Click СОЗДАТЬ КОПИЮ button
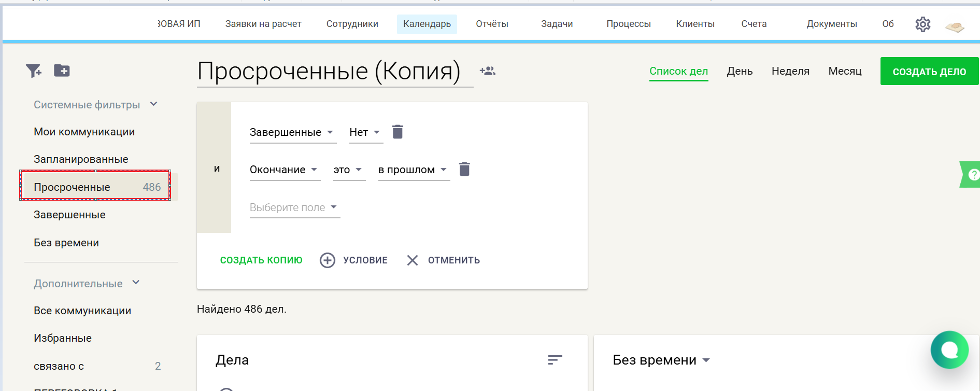Image resolution: width=980 pixels, height=391 pixels. pos(261,260)
